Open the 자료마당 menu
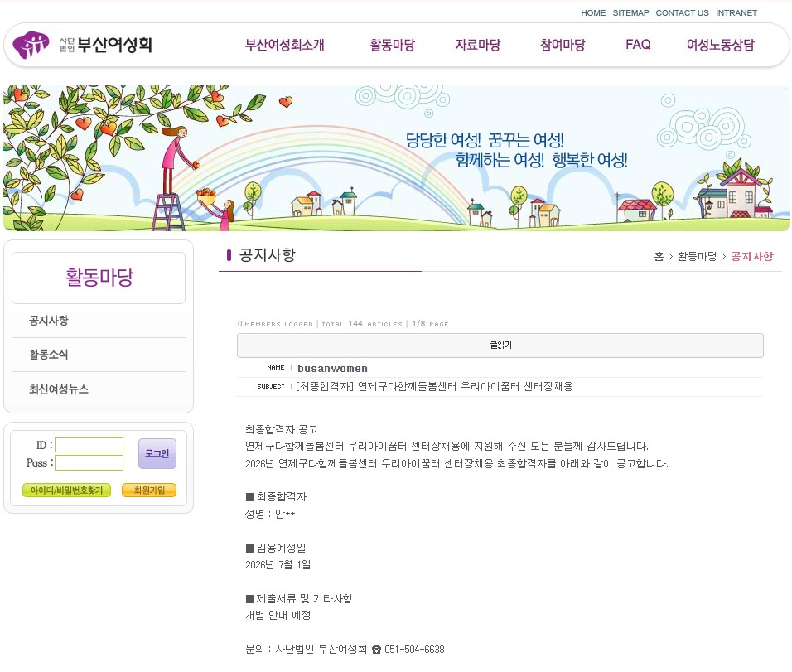The width and height of the screenshot is (792, 672). pyautogui.click(x=477, y=45)
